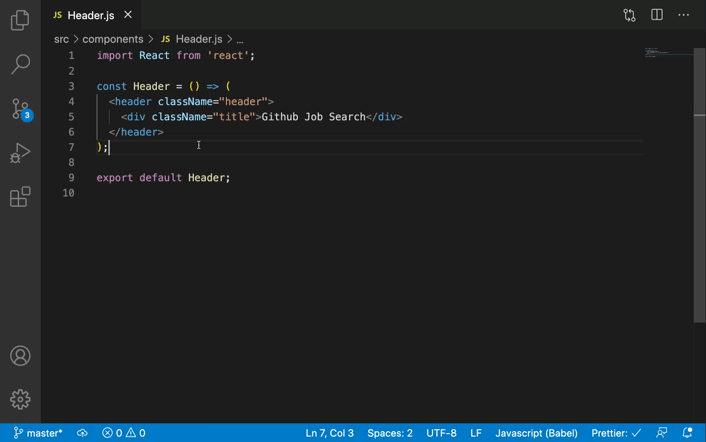Click 'export default Header;' line

[163, 178]
